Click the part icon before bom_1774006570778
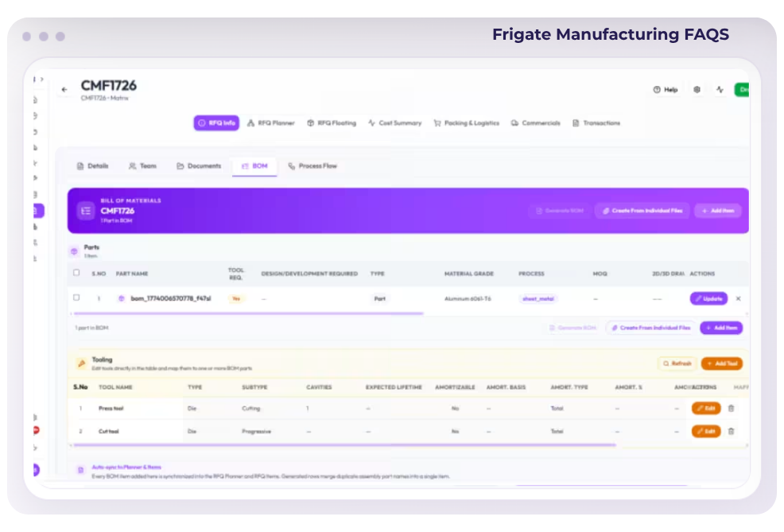This screenshot has width=784, height=532. coord(121,298)
